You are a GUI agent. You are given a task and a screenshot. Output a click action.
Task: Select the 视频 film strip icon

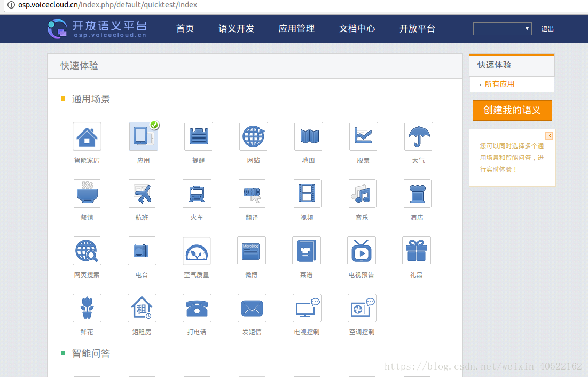[307, 194]
